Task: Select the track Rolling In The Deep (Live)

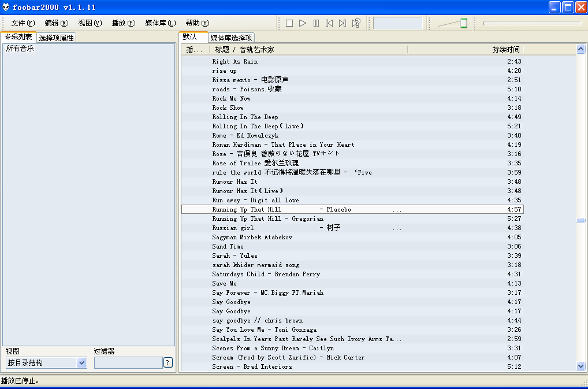Action: pyautogui.click(x=352, y=126)
